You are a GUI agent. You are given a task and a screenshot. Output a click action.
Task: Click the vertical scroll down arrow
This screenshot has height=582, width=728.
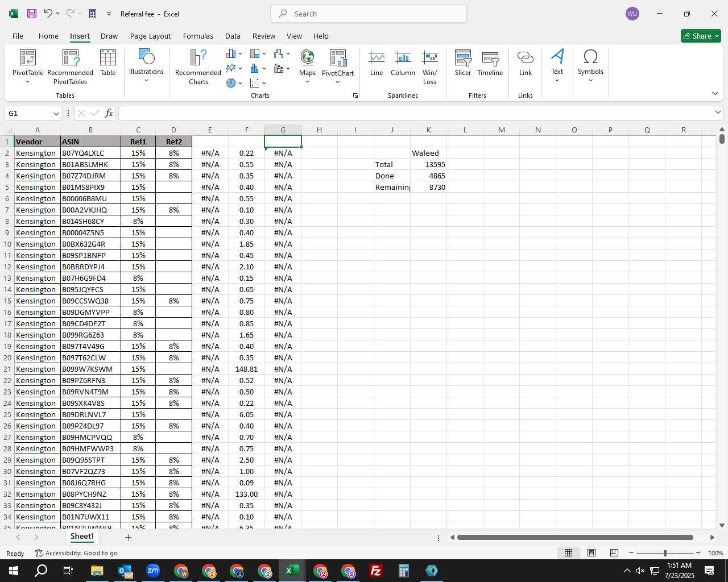coord(722,526)
